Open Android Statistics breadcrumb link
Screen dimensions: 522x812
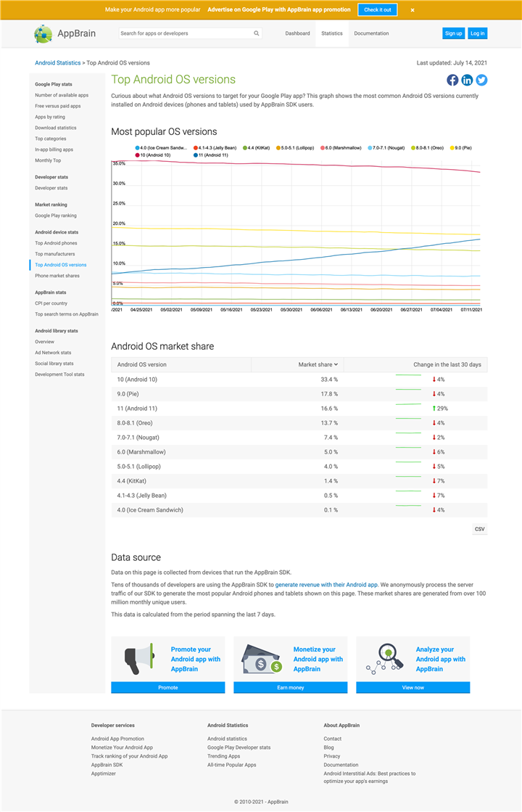pos(57,62)
